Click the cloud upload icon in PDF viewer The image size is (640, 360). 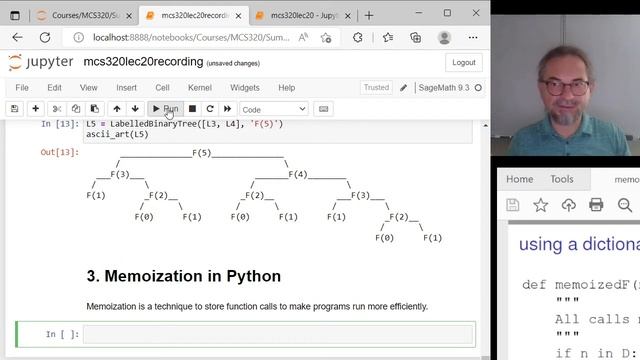click(x=568, y=204)
